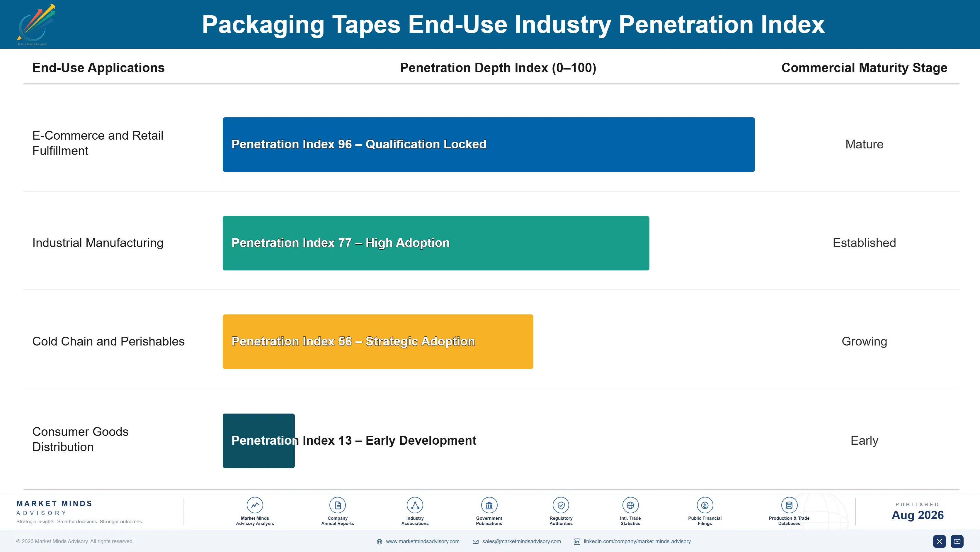This screenshot has height=552, width=980.
Task: Click the Established maturity stage text
Action: pos(864,243)
